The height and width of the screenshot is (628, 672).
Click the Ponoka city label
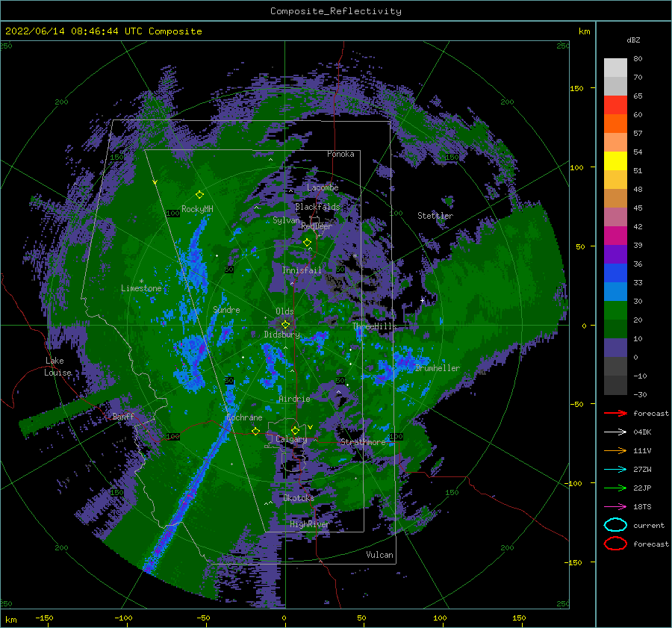(x=340, y=154)
